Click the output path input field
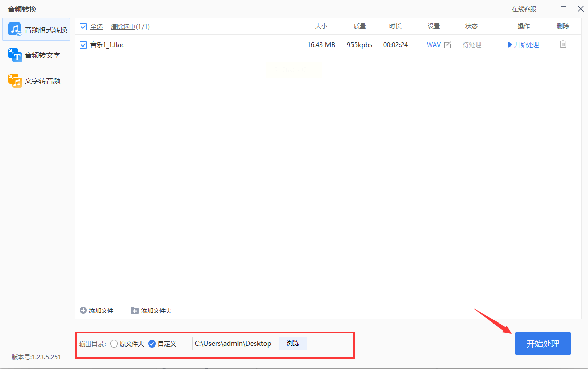The height and width of the screenshot is (369, 588). coord(236,343)
